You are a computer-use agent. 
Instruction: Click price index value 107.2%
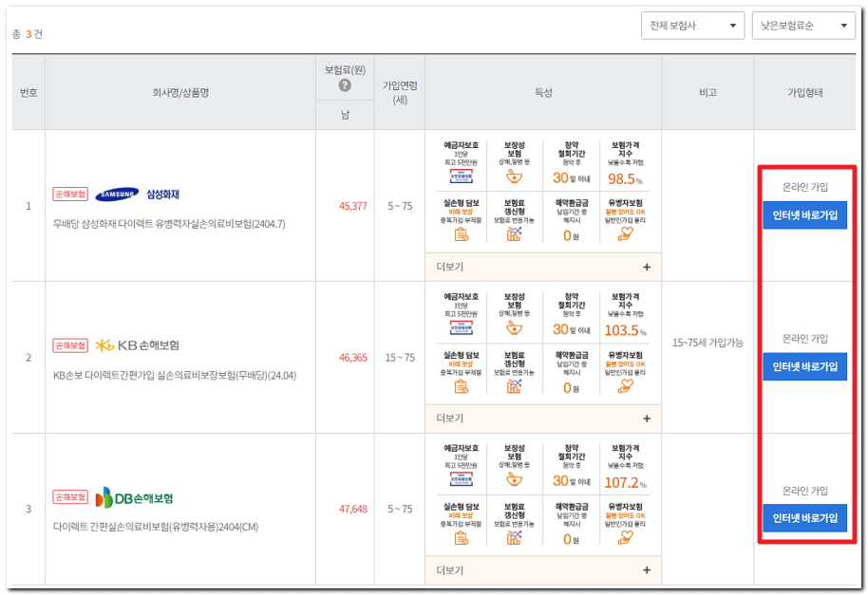(625, 483)
